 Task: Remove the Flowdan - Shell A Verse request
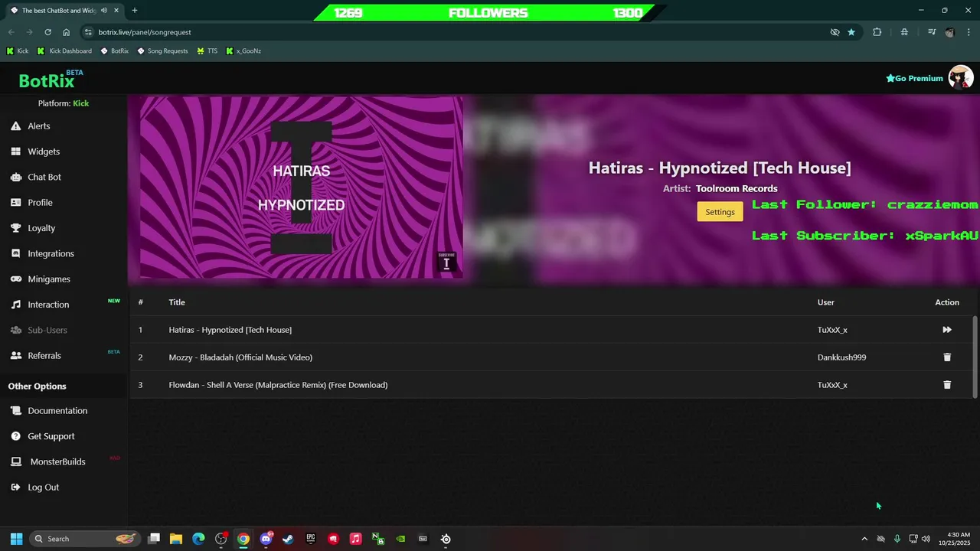click(947, 385)
